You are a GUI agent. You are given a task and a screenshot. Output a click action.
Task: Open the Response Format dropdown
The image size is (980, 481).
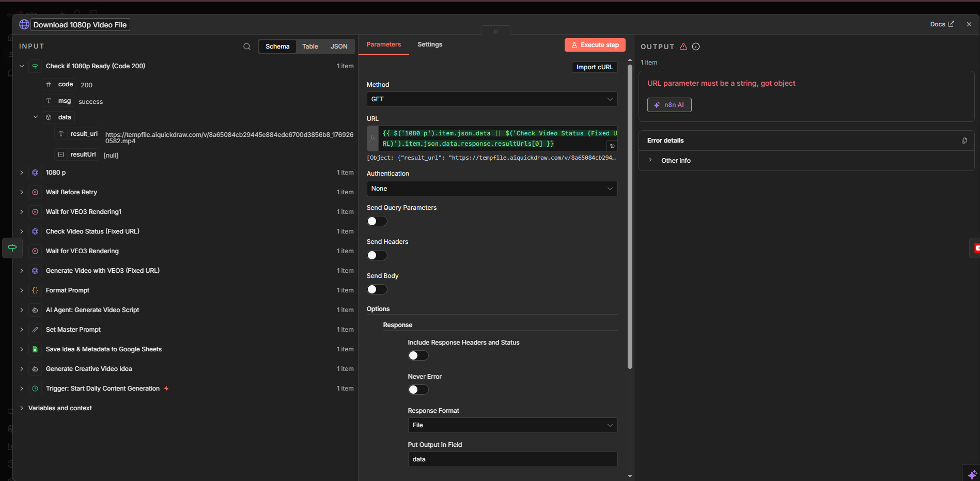point(512,425)
